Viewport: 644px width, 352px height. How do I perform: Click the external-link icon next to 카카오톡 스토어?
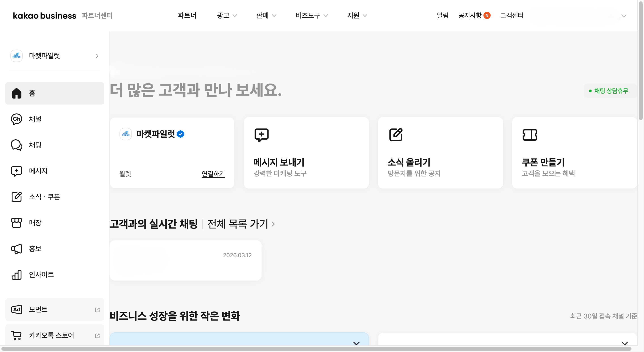click(97, 336)
